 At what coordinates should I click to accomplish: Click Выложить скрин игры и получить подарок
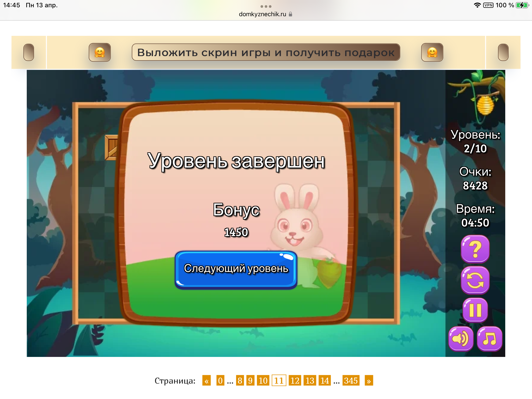(x=266, y=52)
